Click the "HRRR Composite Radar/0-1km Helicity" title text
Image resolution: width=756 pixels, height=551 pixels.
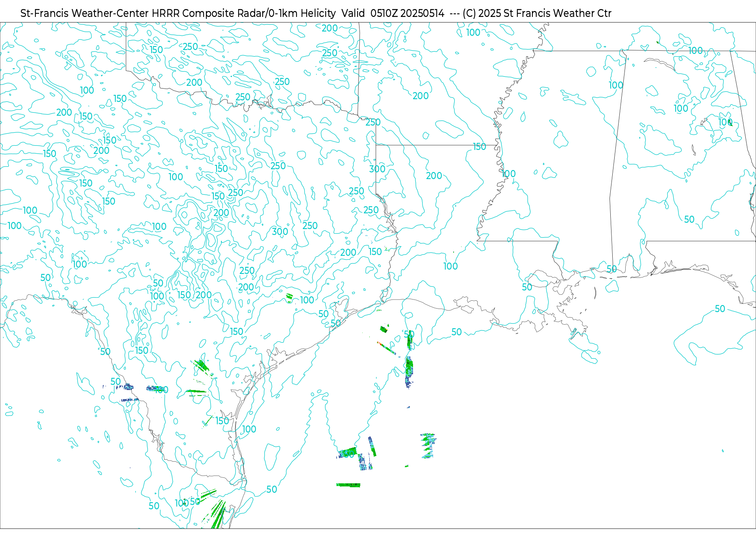pyautogui.click(x=244, y=13)
